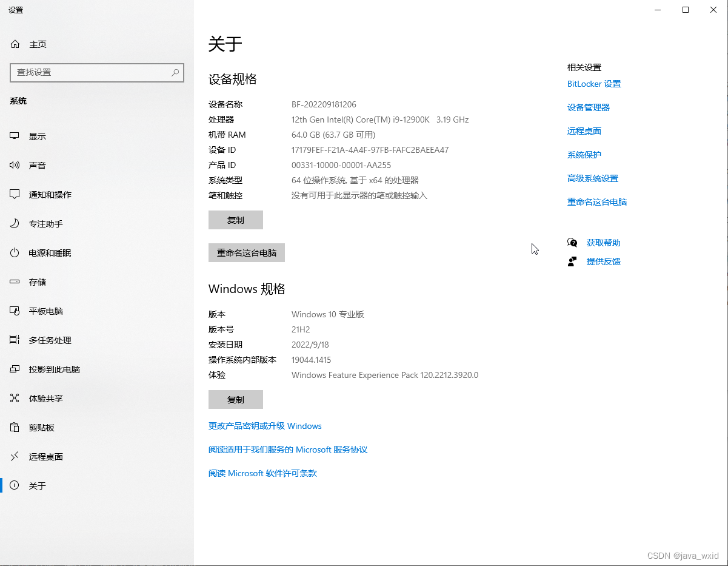Viewport: 728px width, 566px height.
Task: Click the 提供反馈 link text
Action: pyautogui.click(x=604, y=261)
